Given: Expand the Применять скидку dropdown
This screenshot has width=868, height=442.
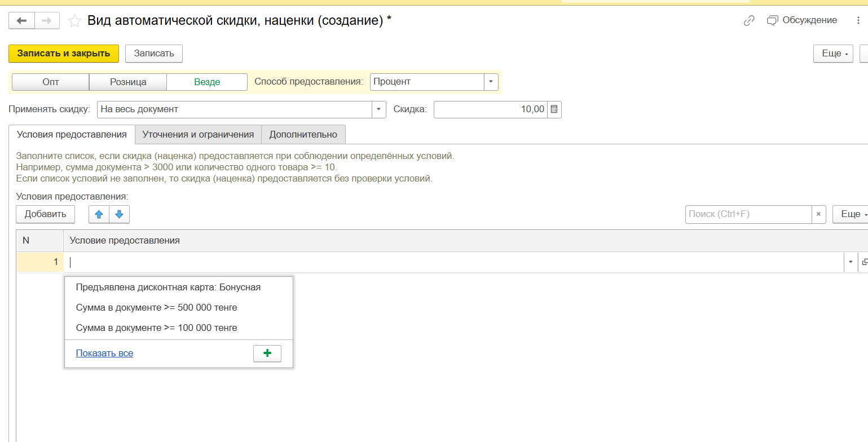Looking at the screenshot, I should (378, 109).
